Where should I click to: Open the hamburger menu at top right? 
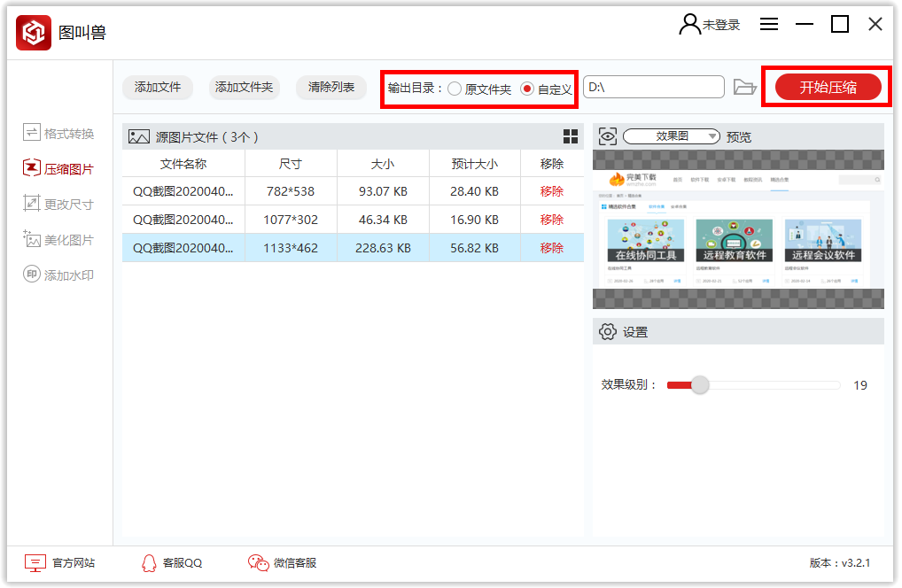(768, 24)
